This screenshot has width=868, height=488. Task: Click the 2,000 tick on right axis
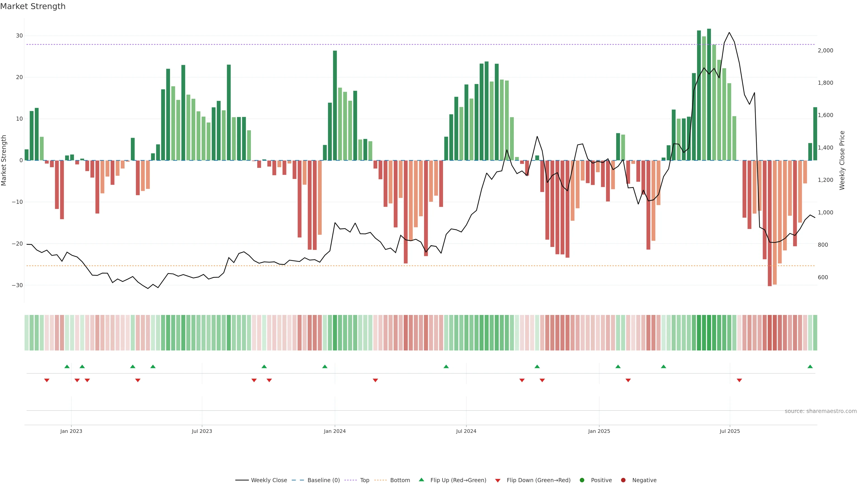coord(825,51)
